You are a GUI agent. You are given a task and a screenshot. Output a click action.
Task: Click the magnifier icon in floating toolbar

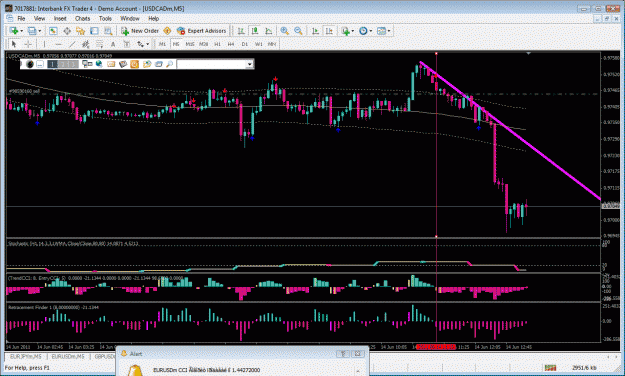(x=169, y=64)
